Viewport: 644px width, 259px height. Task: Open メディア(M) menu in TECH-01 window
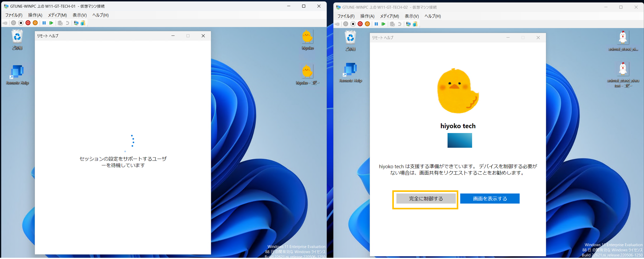click(x=57, y=15)
